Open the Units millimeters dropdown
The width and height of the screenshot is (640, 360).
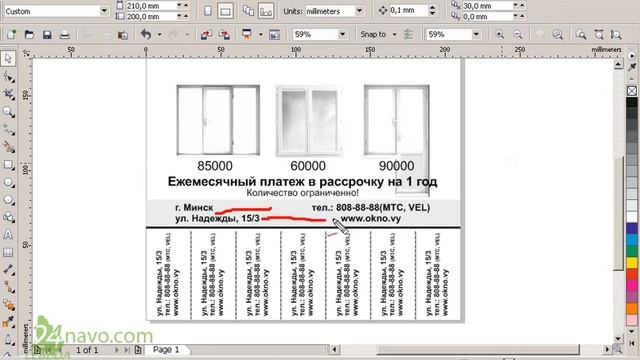(359, 11)
